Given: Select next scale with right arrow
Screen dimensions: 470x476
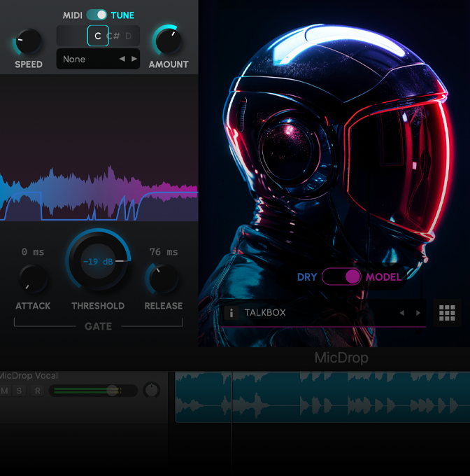Looking at the screenshot, I should coord(134,59).
